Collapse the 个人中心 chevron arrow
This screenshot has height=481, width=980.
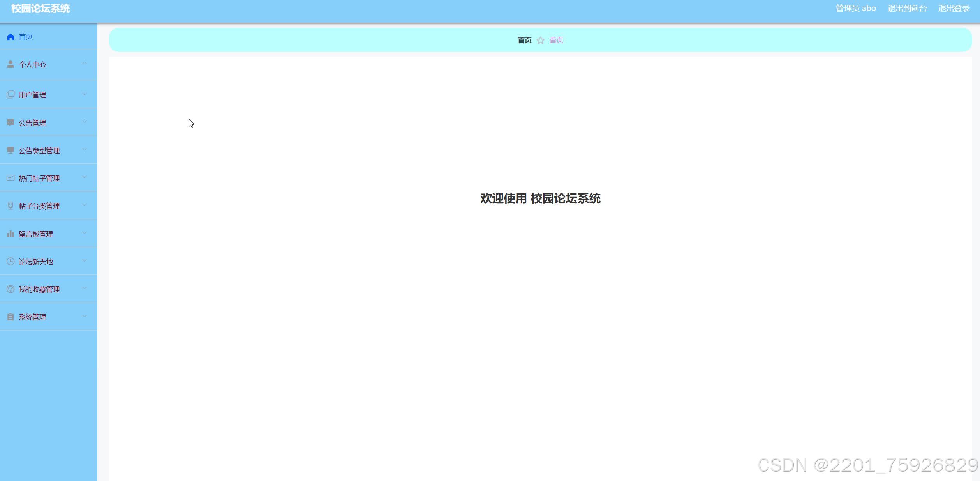85,63
